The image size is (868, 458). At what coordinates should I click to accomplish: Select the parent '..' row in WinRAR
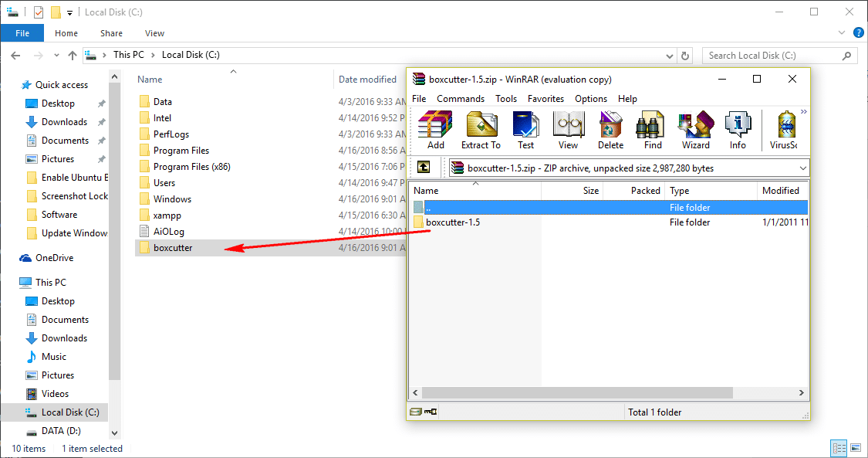[610, 207]
